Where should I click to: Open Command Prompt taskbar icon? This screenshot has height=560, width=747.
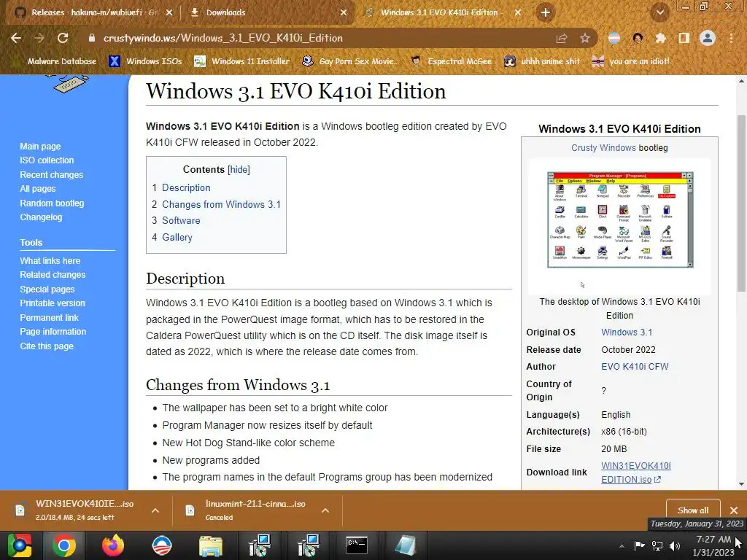click(x=357, y=545)
